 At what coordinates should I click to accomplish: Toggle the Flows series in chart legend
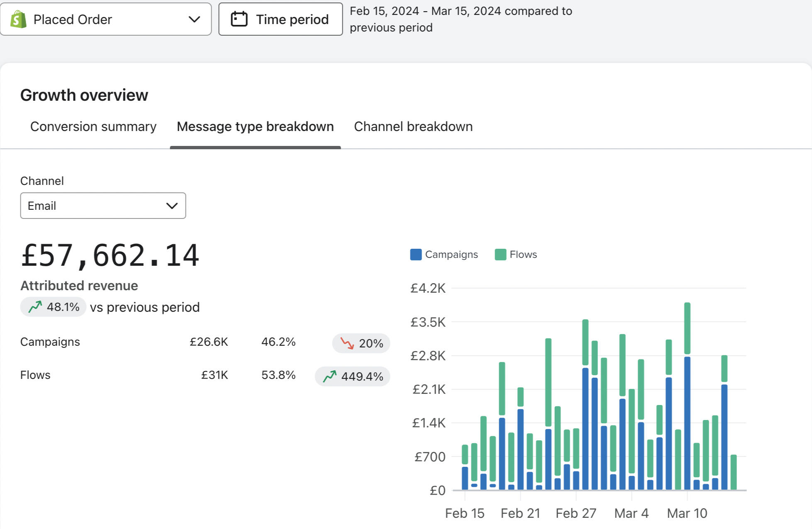point(523,255)
